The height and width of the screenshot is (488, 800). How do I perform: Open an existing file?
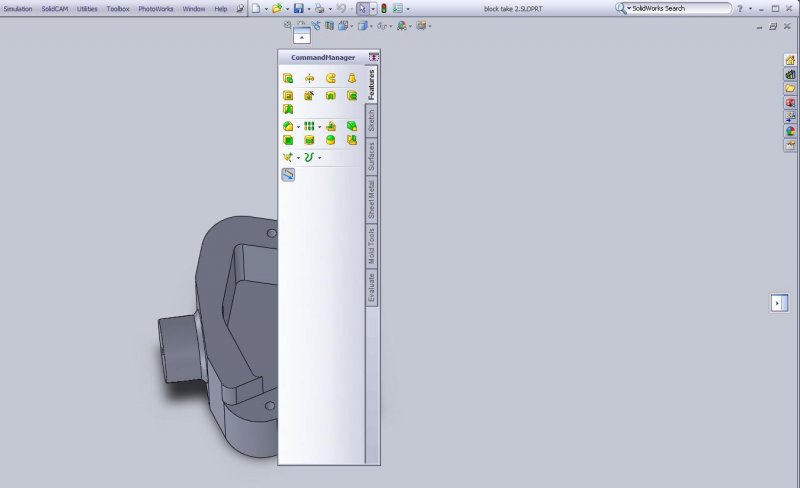[x=277, y=9]
